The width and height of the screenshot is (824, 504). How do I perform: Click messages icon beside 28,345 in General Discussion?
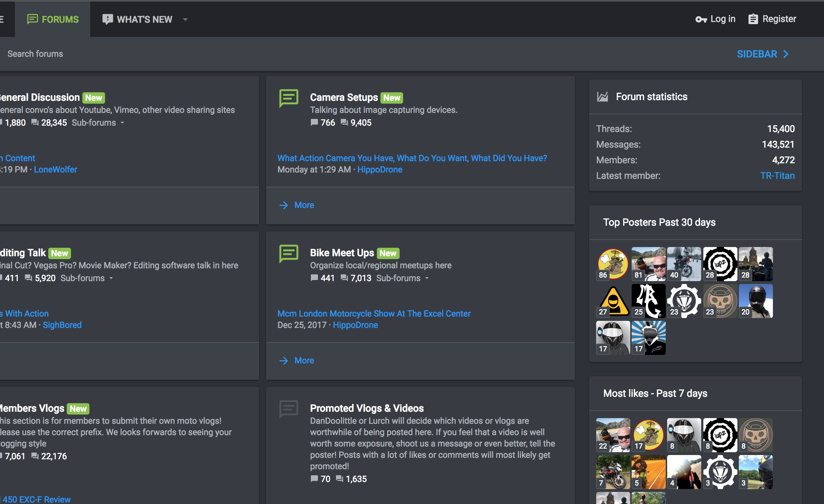click(35, 122)
